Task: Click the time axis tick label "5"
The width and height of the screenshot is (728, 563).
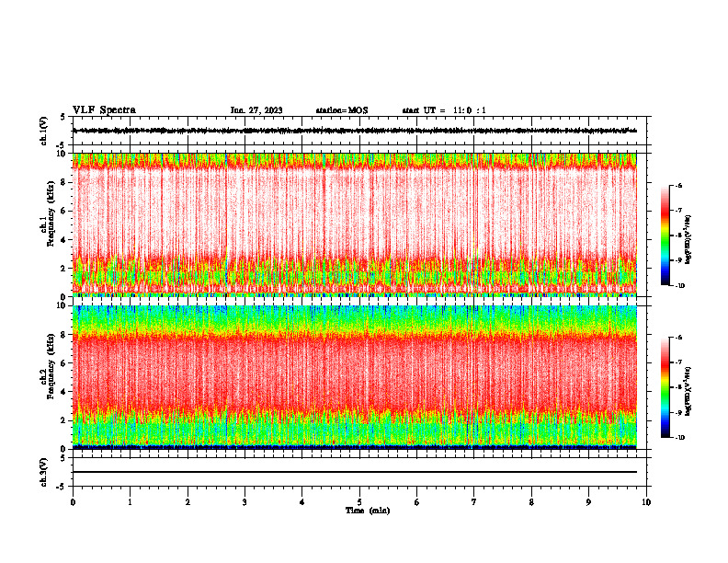Action: (359, 502)
